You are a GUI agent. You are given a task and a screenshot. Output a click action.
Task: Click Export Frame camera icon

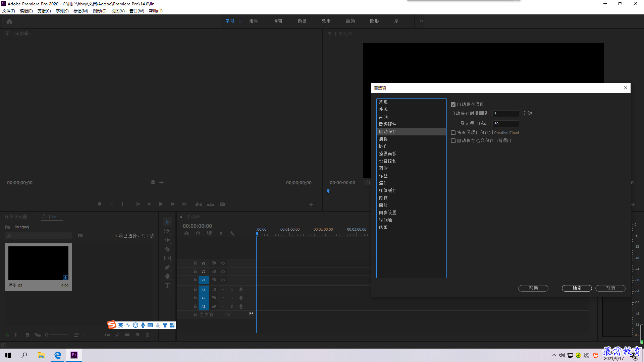(x=222, y=204)
